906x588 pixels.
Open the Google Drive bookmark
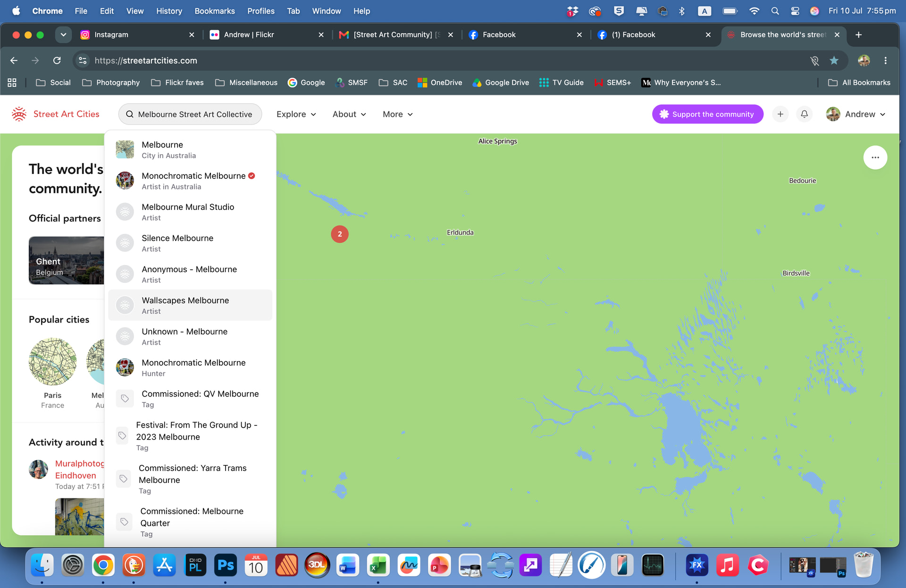(x=501, y=83)
